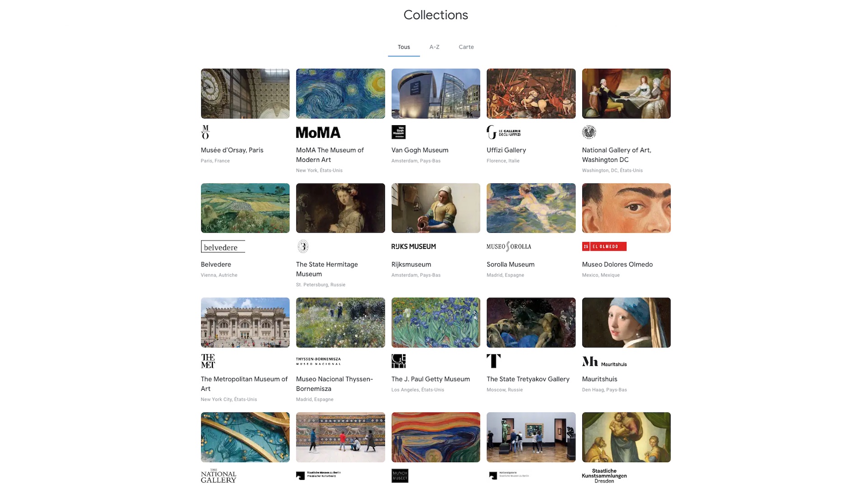Click the Thyssen garden painting thumbnail

pyautogui.click(x=340, y=323)
